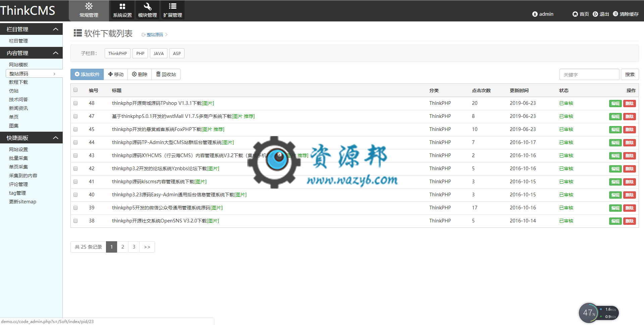Open 教程下载 in sidebar

pyautogui.click(x=18, y=82)
